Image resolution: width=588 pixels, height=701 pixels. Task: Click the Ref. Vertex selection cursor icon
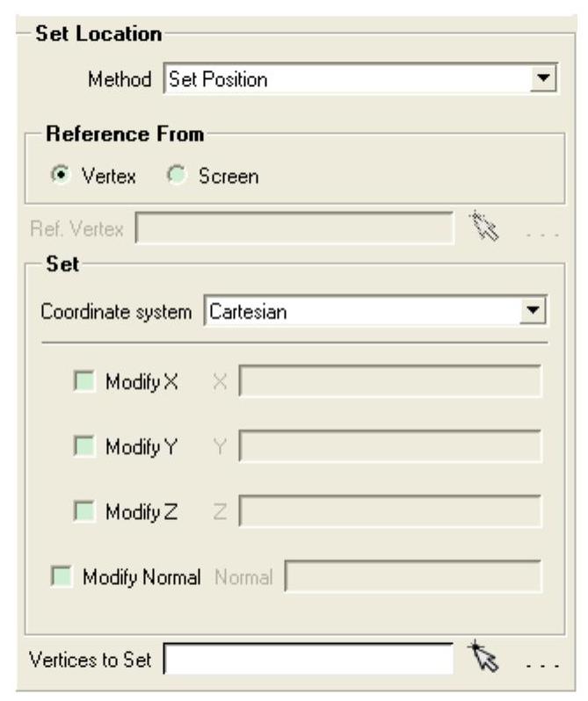(483, 227)
